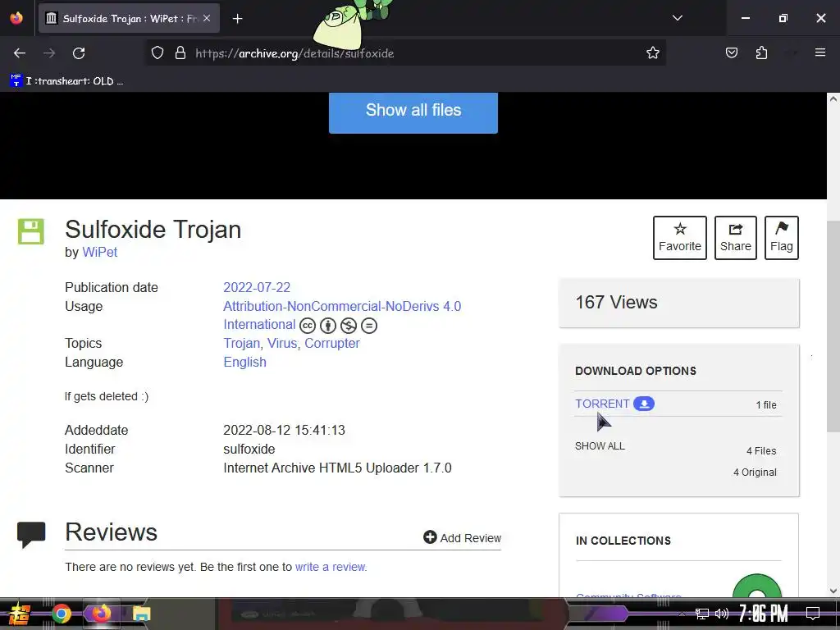Save page to Pocket icon
The image size is (840, 630).
coord(731,53)
